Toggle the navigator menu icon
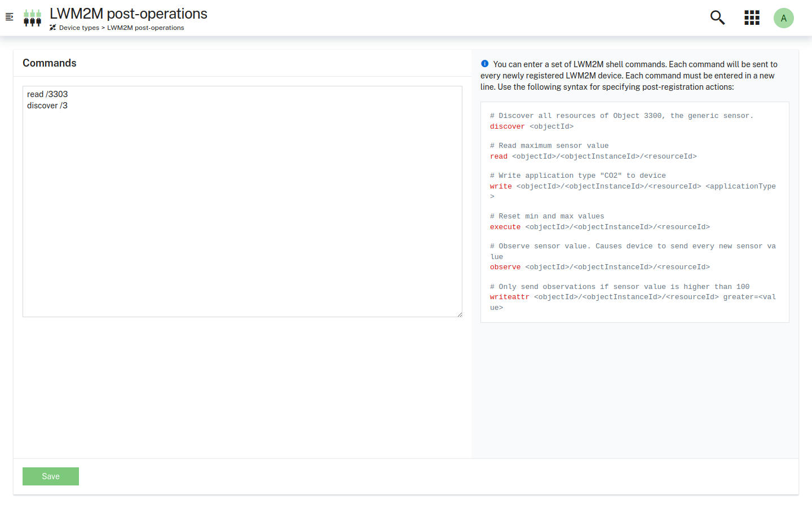The width and height of the screenshot is (812, 508). (9, 17)
